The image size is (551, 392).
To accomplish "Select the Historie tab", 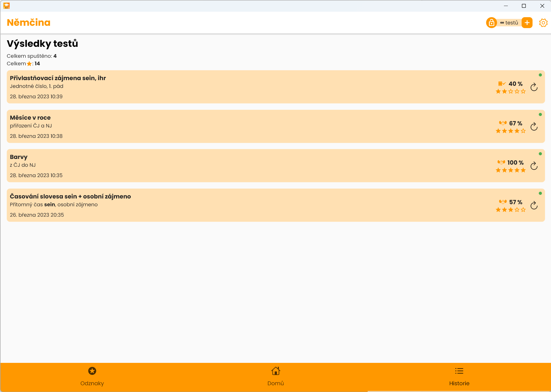I will tap(459, 376).
